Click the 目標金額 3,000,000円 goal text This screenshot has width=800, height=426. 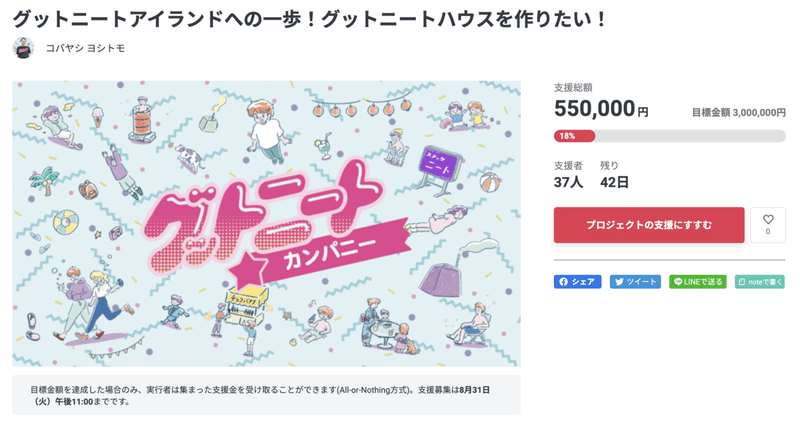[x=738, y=114]
